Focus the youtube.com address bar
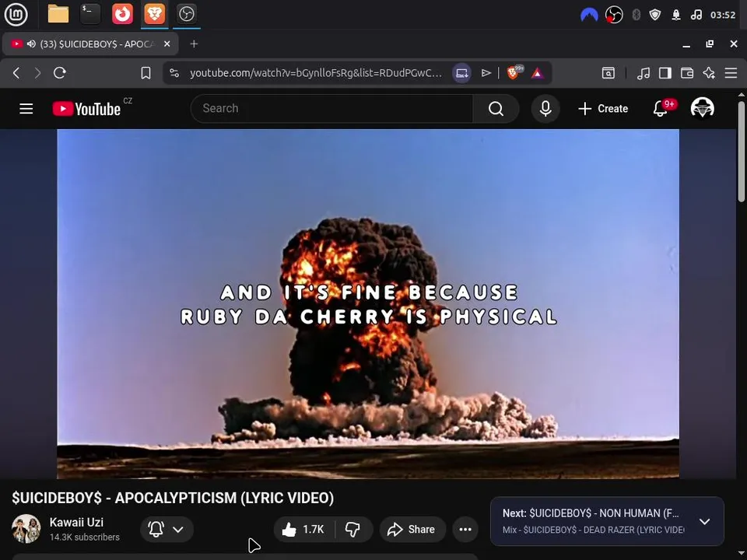The height and width of the screenshot is (560, 747). [x=315, y=73]
